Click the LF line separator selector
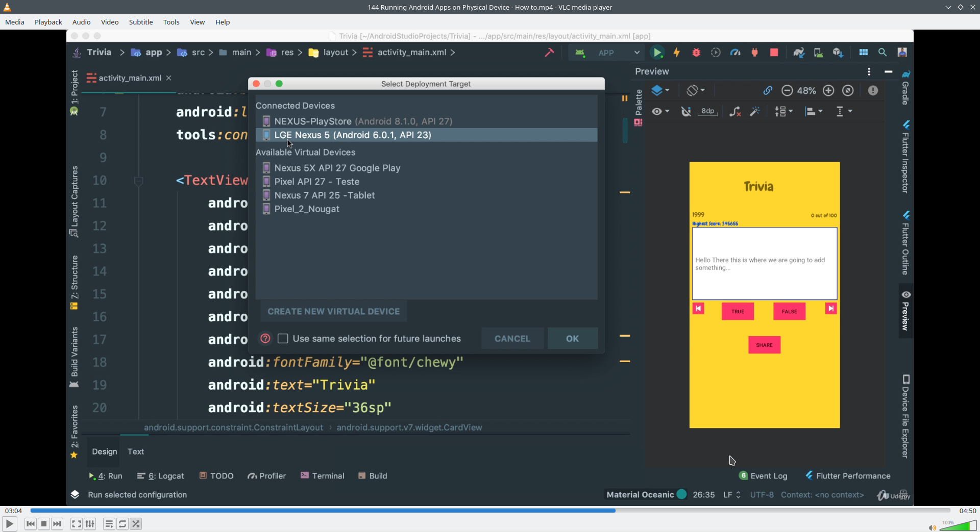The height and width of the screenshot is (532, 980). coord(731,495)
